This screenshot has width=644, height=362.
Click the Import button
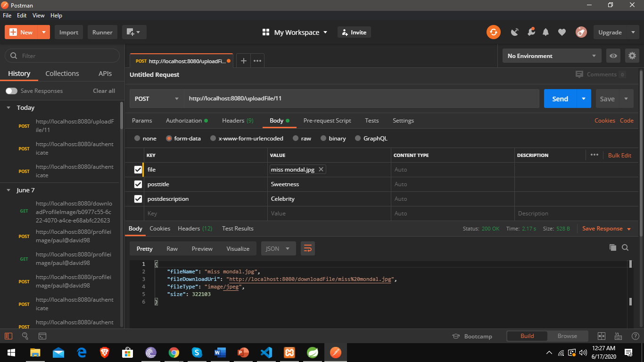pos(69,33)
